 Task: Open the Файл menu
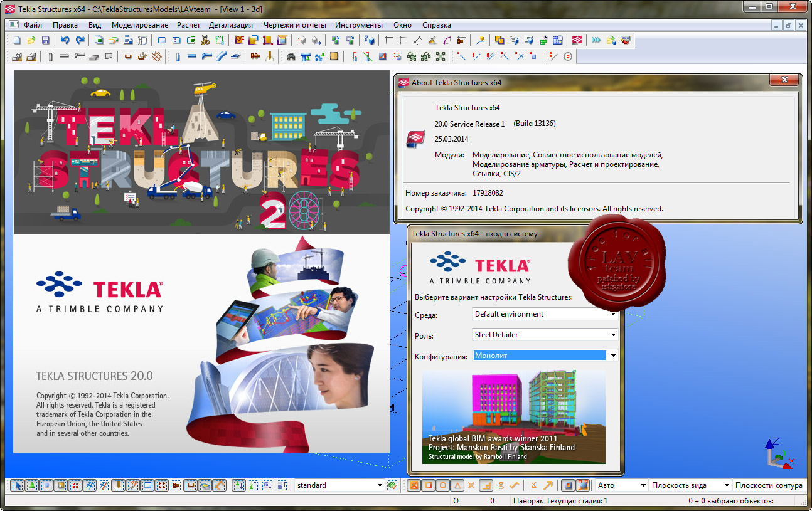click(33, 25)
